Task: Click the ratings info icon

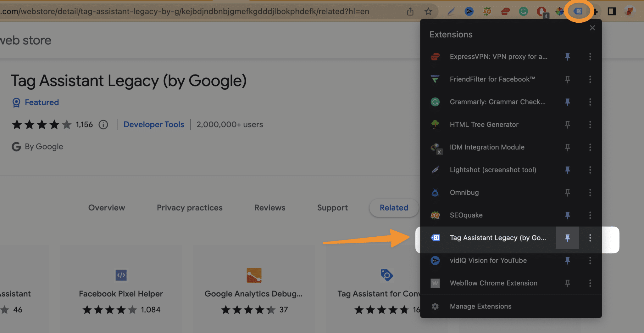Action: [x=103, y=125]
